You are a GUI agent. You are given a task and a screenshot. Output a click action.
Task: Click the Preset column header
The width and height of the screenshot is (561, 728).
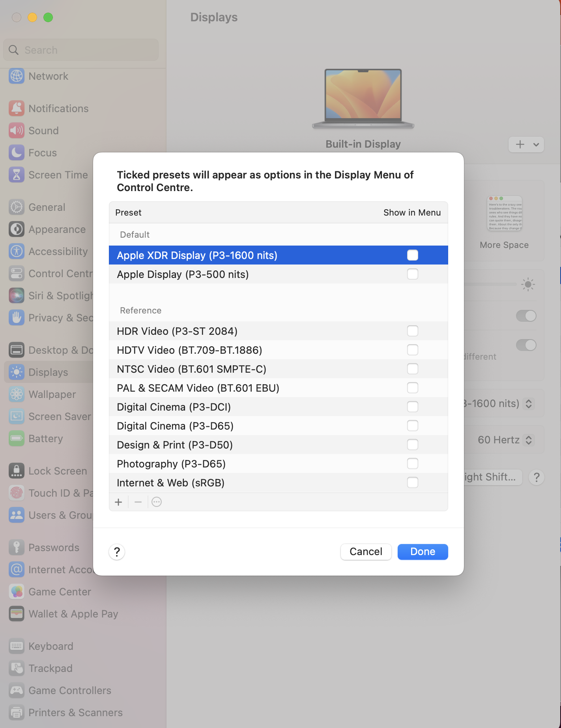(x=128, y=213)
